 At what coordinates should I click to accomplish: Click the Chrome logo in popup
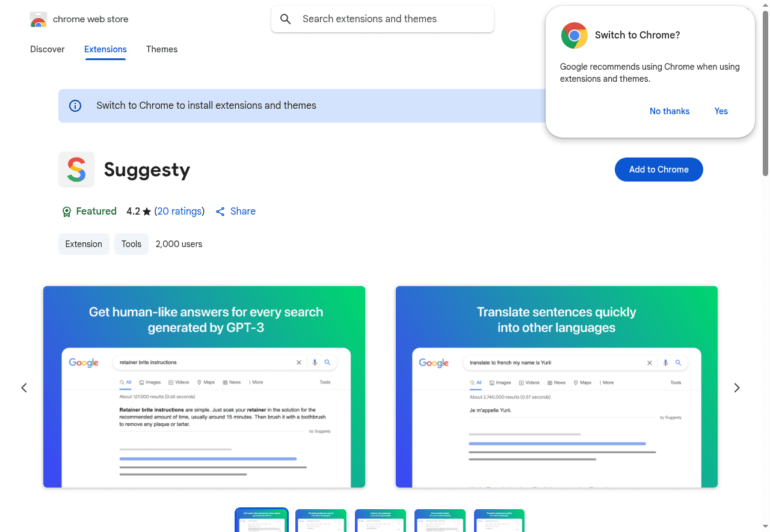(574, 35)
